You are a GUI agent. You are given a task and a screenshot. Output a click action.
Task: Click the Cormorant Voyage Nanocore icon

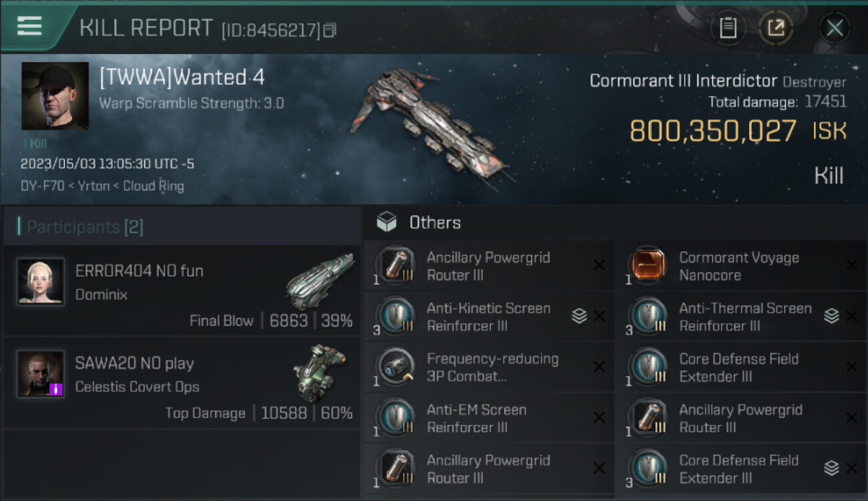coord(648,265)
